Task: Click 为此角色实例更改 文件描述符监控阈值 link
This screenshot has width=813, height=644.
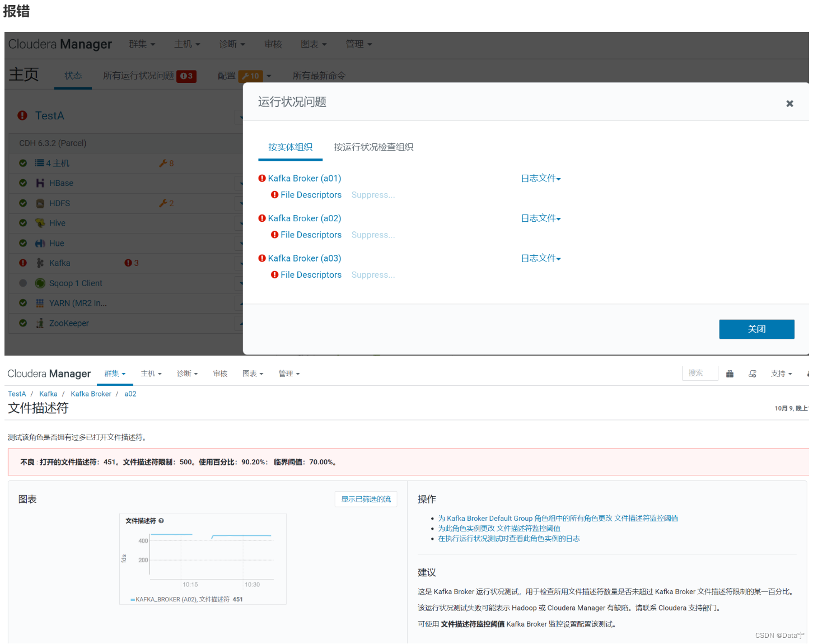Action: click(499, 529)
